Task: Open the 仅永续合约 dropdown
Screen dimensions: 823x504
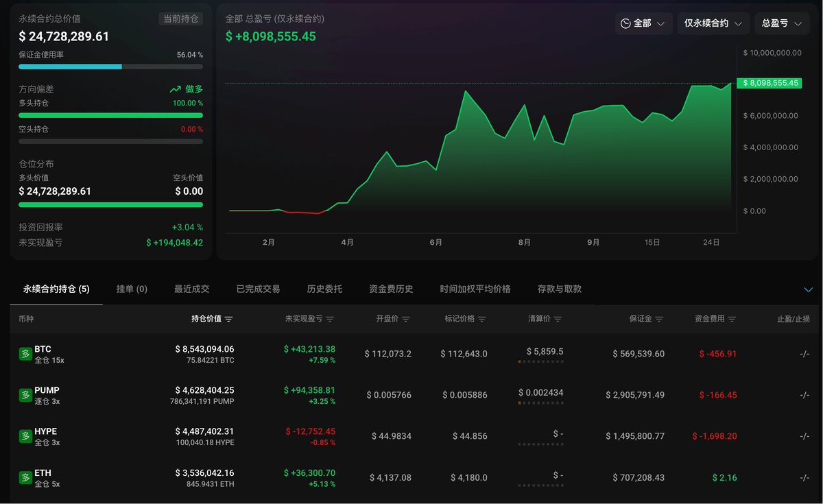Action: coord(713,23)
